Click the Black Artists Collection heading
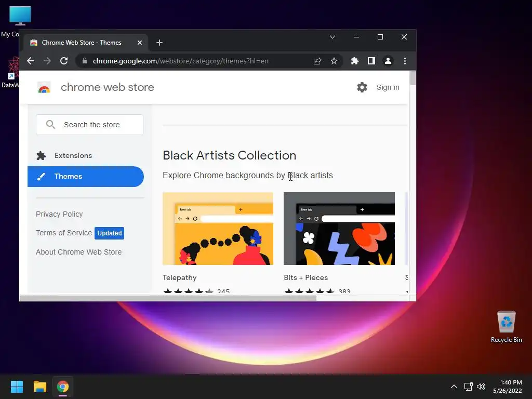 [x=229, y=155]
